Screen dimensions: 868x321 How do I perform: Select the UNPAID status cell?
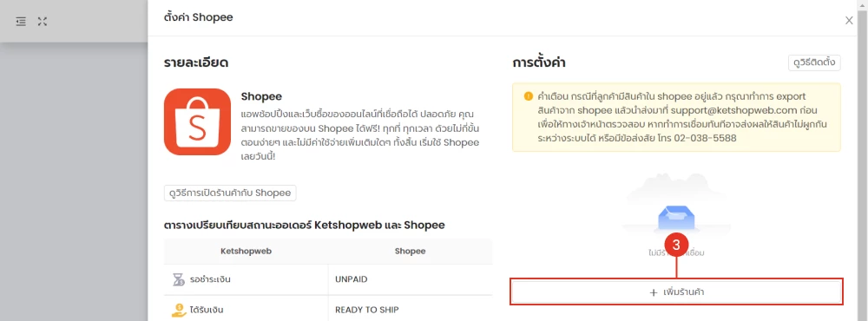[x=411, y=279]
